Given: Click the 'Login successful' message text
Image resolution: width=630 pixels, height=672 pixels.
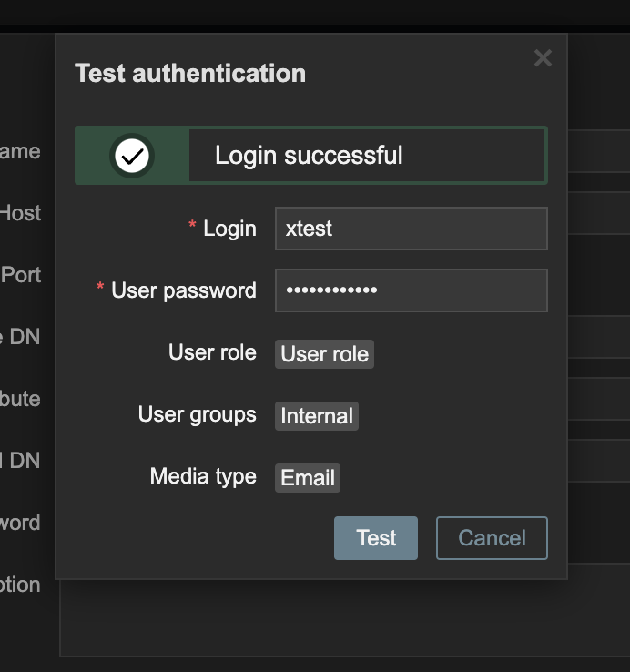Looking at the screenshot, I should [x=309, y=156].
